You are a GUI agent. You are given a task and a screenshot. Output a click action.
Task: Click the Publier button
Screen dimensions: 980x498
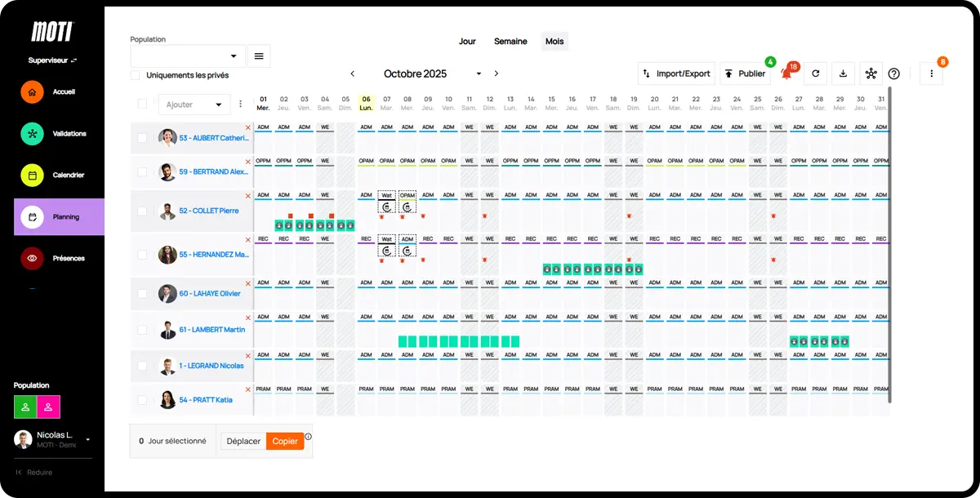[745, 73]
